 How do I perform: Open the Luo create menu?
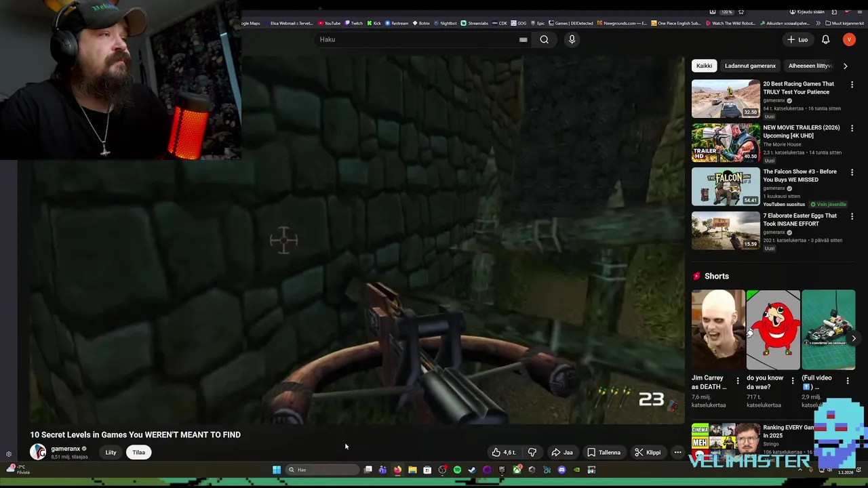coord(797,39)
